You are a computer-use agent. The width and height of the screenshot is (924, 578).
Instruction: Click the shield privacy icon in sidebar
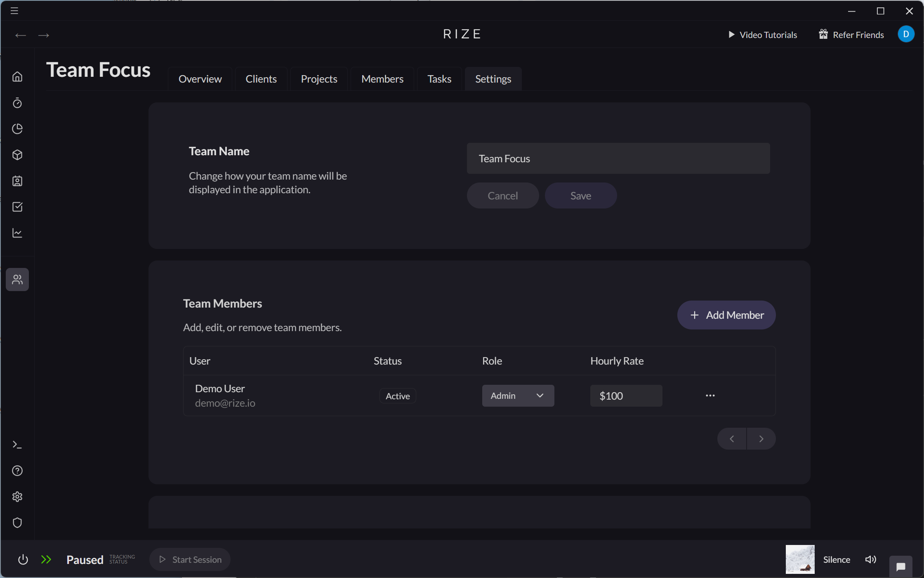(17, 523)
